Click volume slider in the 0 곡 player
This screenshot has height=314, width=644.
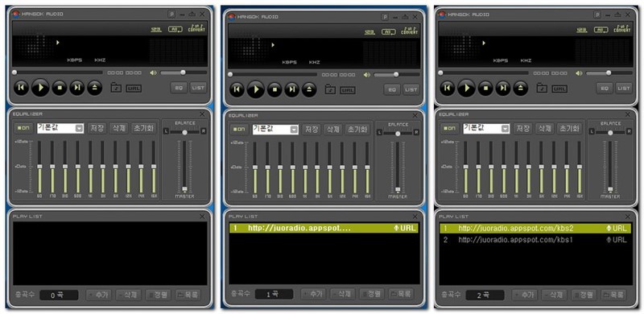tap(184, 72)
